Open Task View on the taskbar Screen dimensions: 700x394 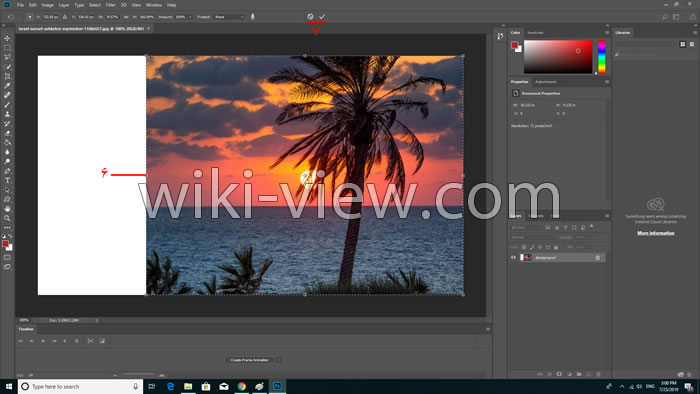[x=152, y=386]
